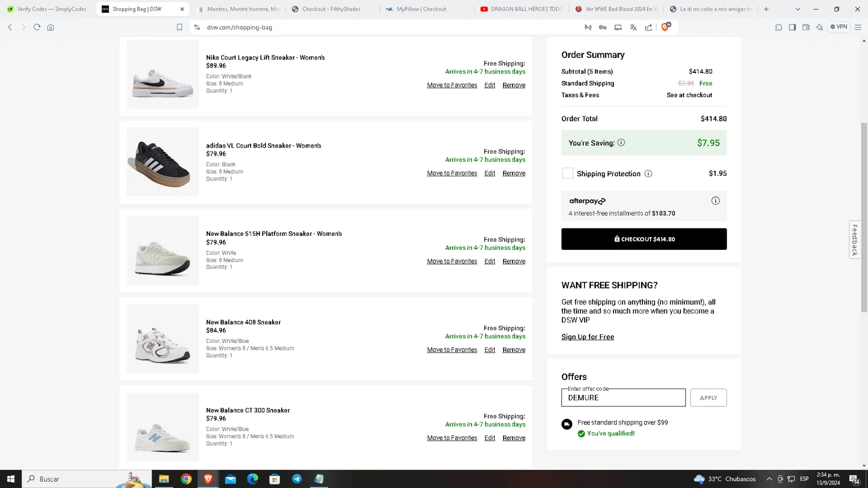Viewport: 868px width, 488px height.
Task: Show Afterpay info icon
Action: pos(715,201)
